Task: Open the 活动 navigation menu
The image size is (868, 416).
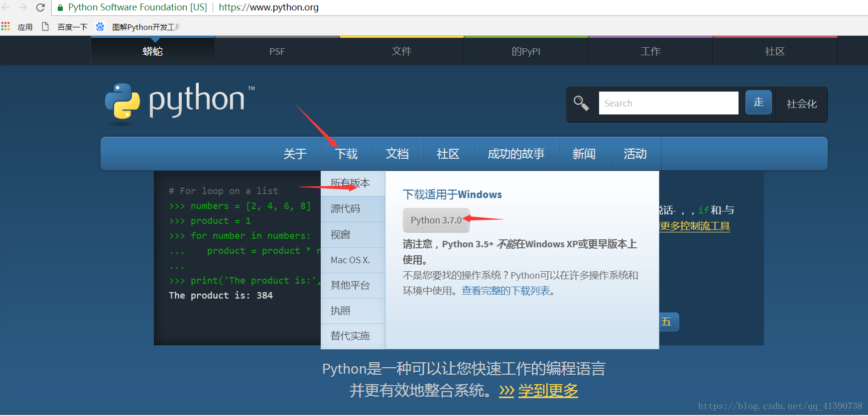Action: 635,154
